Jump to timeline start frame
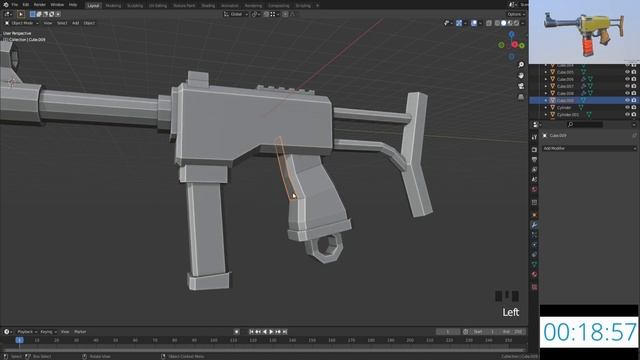 [x=251, y=332]
